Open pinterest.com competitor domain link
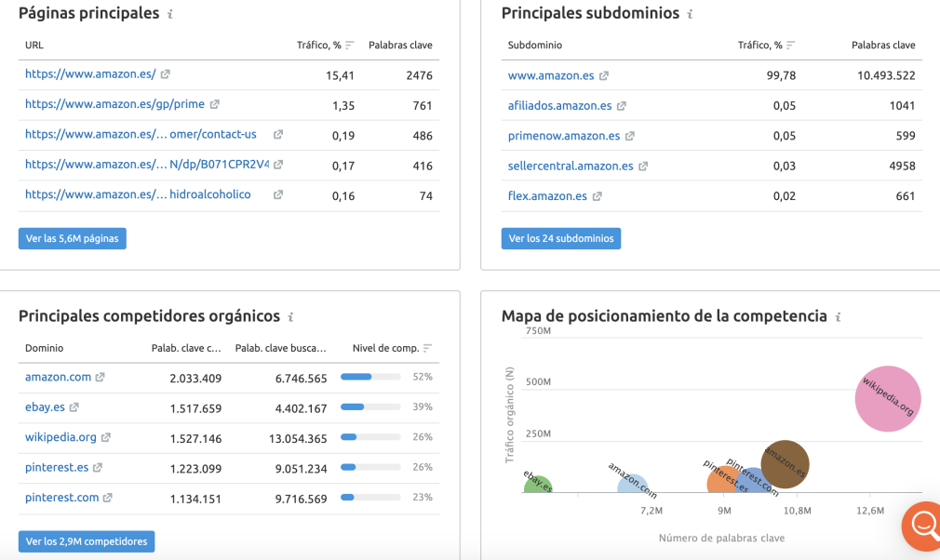940x560 pixels. (61, 498)
